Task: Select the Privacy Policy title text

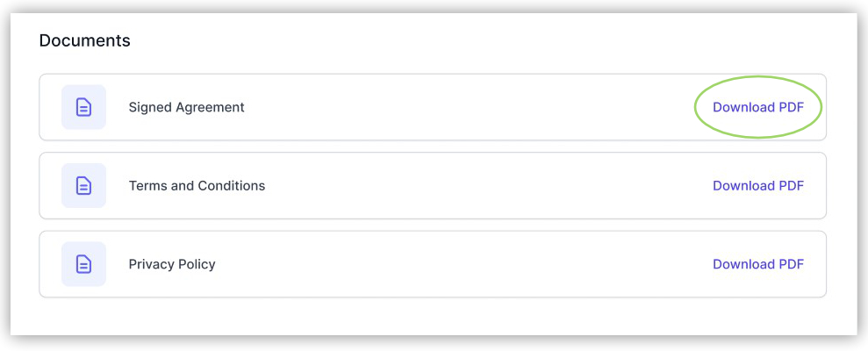Action: click(x=172, y=264)
